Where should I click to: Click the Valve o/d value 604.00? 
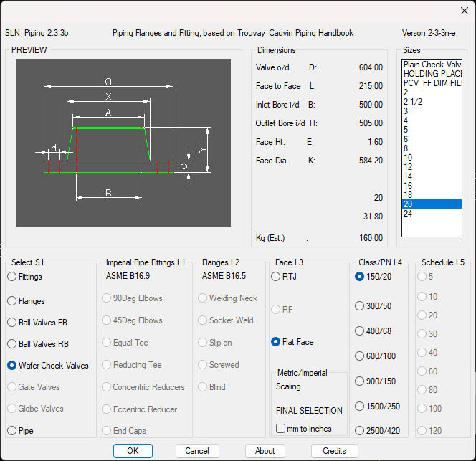[x=371, y=67]
